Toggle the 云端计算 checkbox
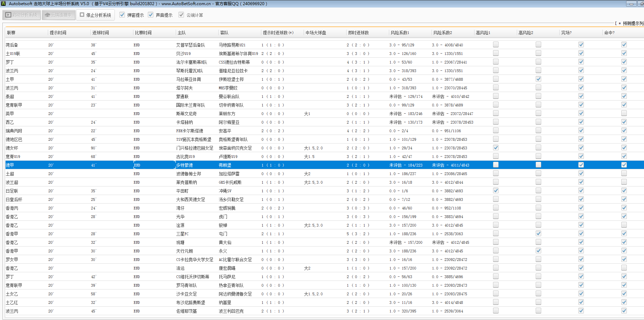The height and width of the screenshot is (320, 644). (x=181, y=15)
